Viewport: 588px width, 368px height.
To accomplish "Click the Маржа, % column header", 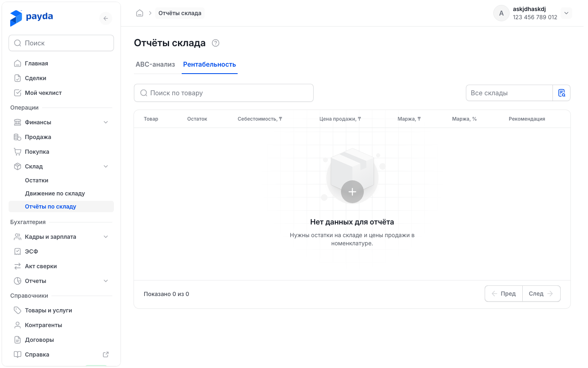I will point(464,119).
